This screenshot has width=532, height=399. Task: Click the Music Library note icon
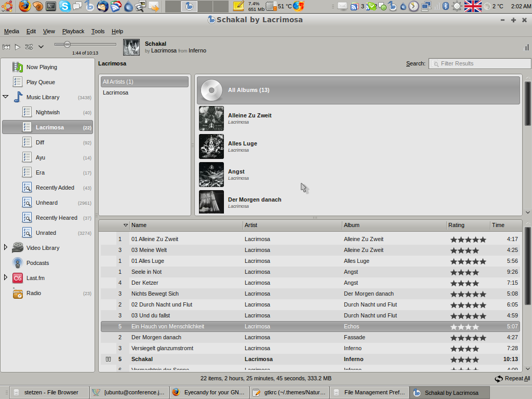[x=18, y=97]
